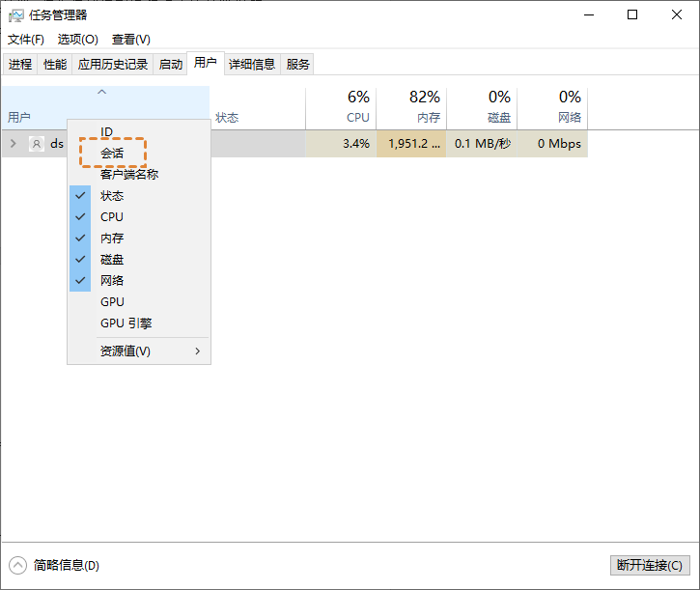The image size is (700, 590).
Task: Click the collapse icon beside 简略信息
Action: (17, 566)
